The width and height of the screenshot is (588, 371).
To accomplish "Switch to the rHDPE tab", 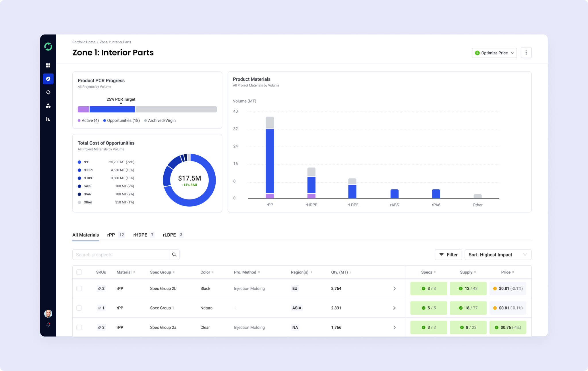I will tap(144, 235).
